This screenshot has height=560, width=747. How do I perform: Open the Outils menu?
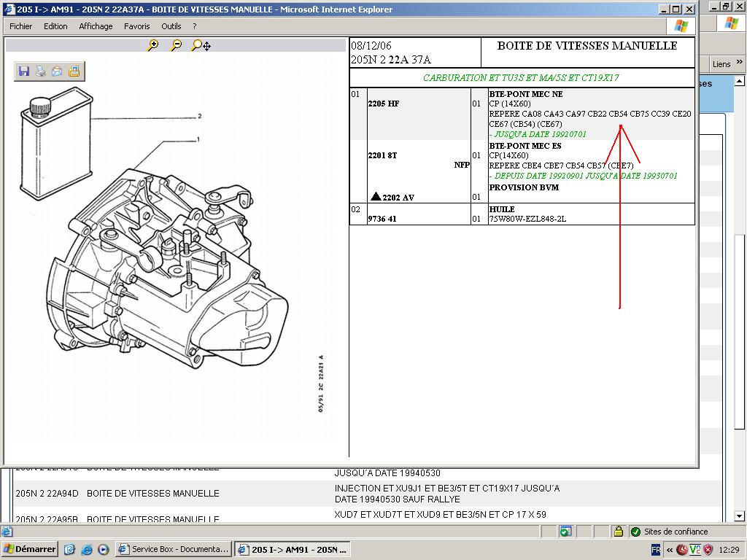(x=171, y=26)
